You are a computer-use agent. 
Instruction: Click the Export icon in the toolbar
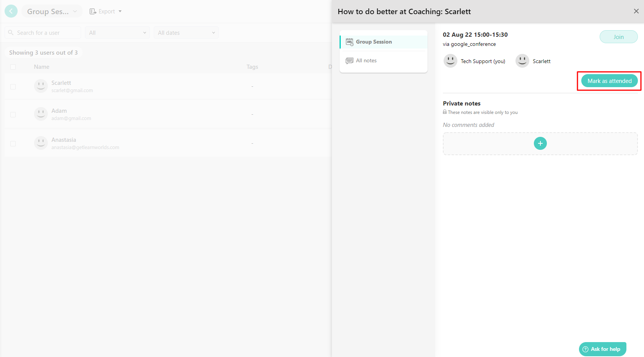click(x=92, y=11)
